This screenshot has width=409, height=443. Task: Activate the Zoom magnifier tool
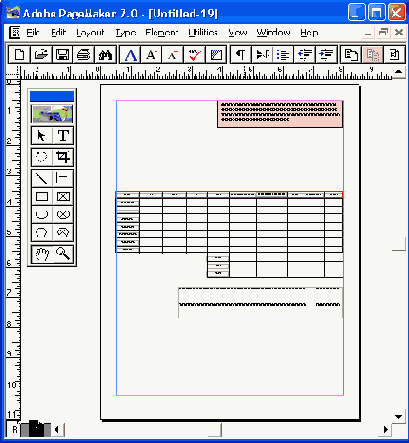63,254
